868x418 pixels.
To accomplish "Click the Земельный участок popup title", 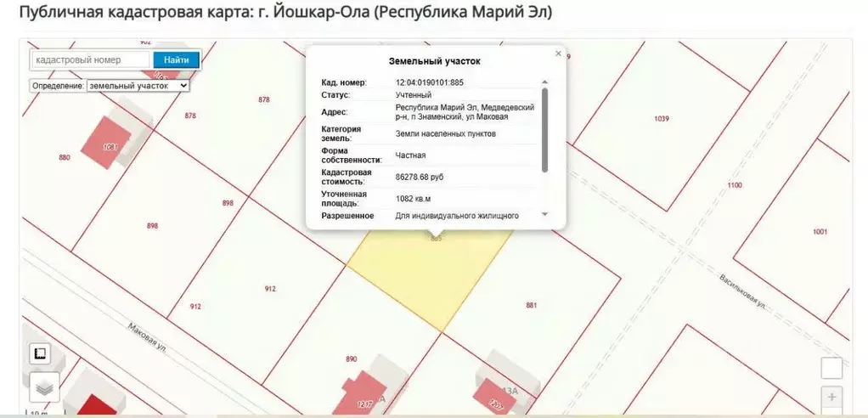I will (435, 61).
